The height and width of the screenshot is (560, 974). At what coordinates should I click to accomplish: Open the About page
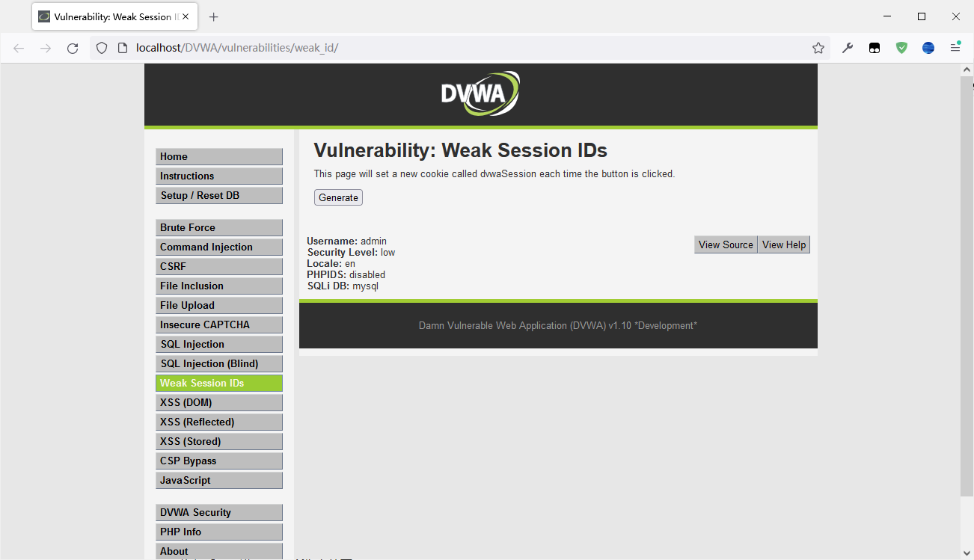(219, 551)
